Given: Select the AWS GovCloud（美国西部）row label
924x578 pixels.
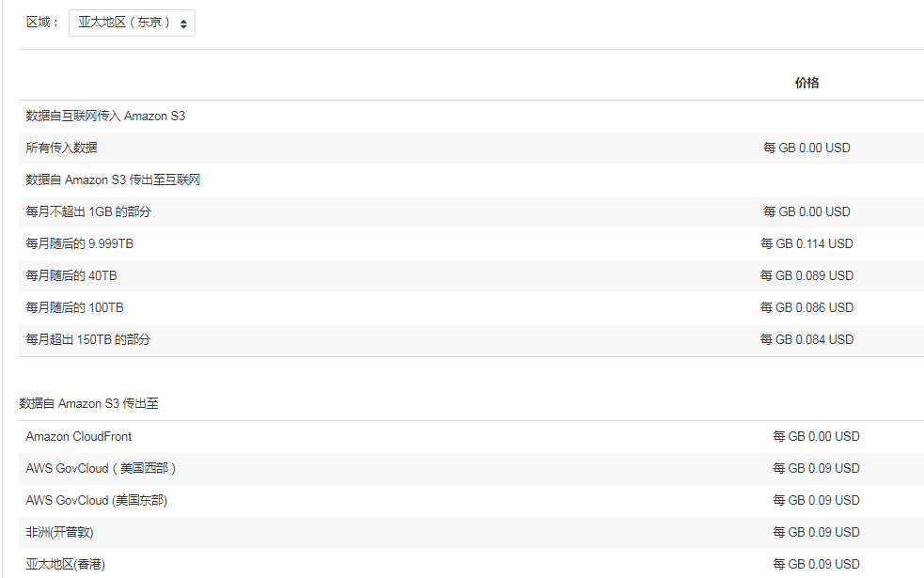Looking at the screenshot, I should tap(102, 468).
